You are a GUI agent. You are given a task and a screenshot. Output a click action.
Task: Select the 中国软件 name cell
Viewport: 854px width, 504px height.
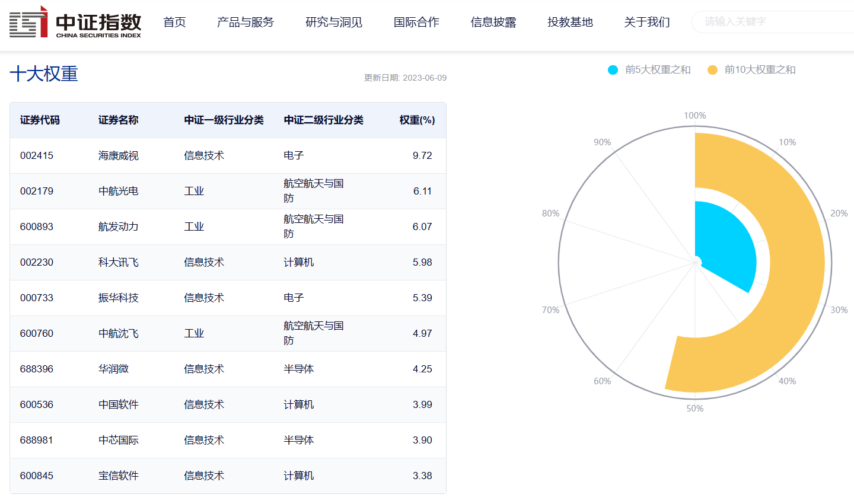tap(118, 404)
